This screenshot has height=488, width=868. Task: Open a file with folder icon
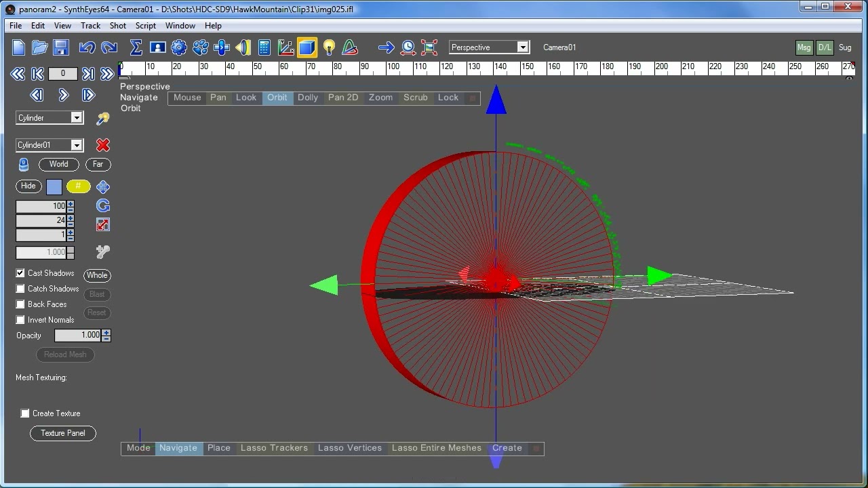[x=40, y=47]
